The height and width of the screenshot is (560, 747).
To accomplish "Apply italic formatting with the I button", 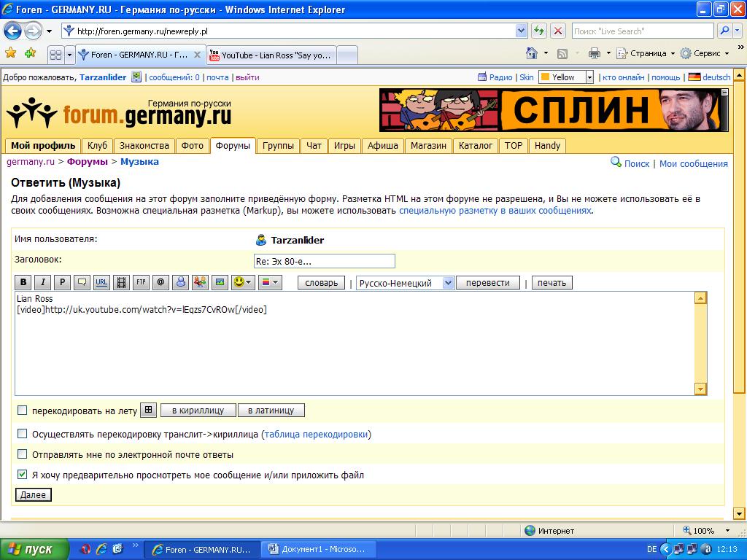I will pos(43,282).
